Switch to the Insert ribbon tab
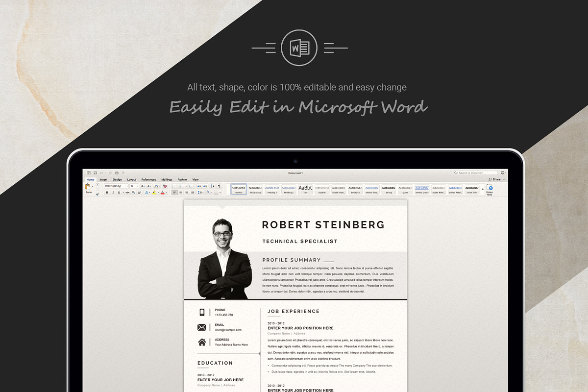This screenshot has width=588, height=392. (103, 179)
